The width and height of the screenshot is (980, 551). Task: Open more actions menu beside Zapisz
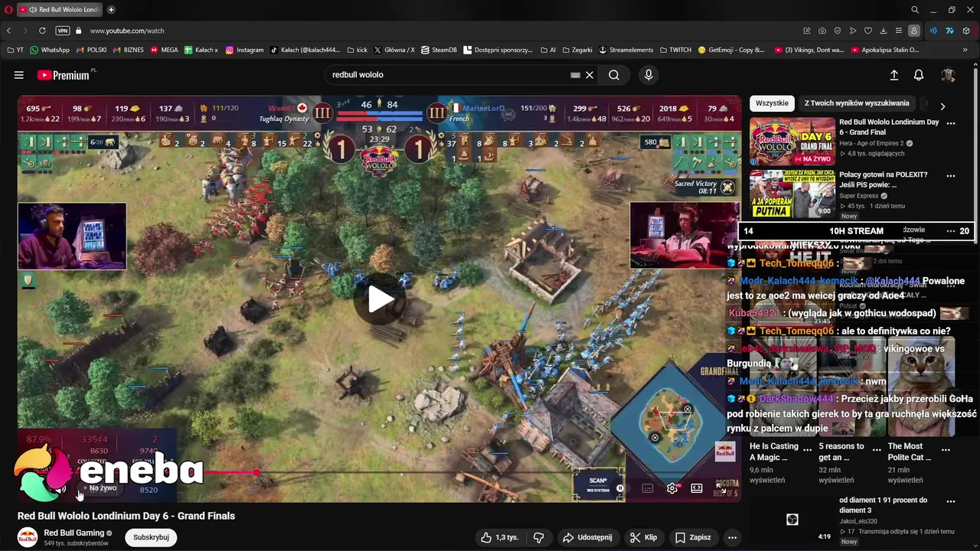point(732,538)
